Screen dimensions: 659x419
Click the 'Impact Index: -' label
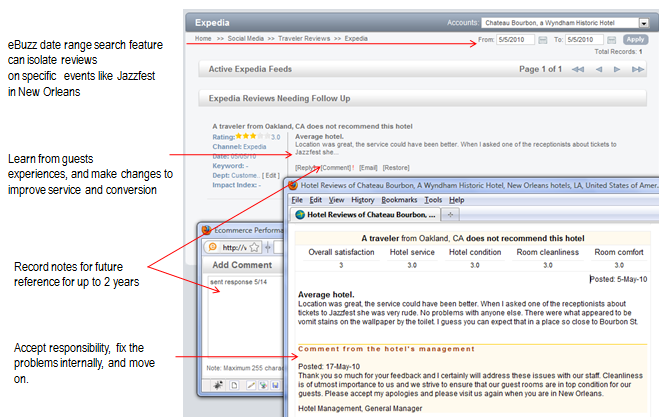(x=237, y=185)
